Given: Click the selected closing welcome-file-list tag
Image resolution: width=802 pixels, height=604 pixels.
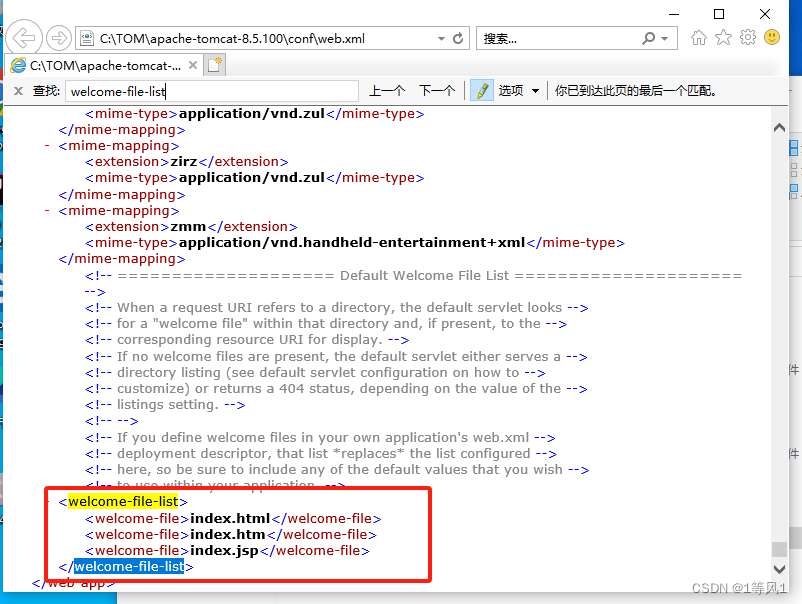Looking at the screenshot, I should coord(129,567).
